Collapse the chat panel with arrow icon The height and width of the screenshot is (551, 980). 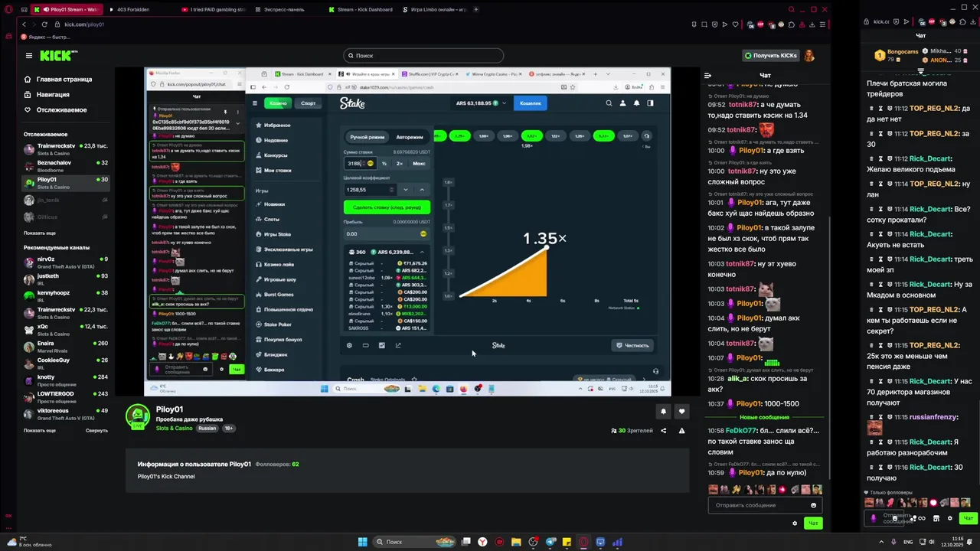click(x=707, y=76)
